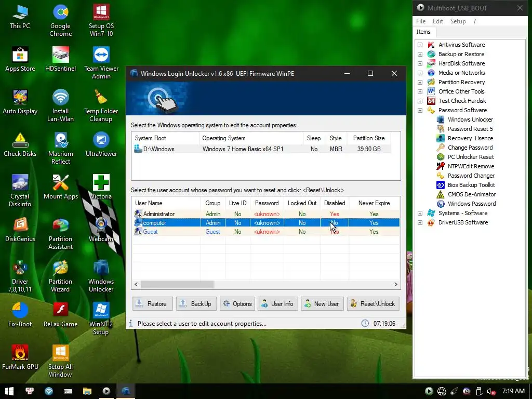Select Recovery Lisence tree item
Screen dimensions: 532x399
pyautogui.click(x=465, y=138)
